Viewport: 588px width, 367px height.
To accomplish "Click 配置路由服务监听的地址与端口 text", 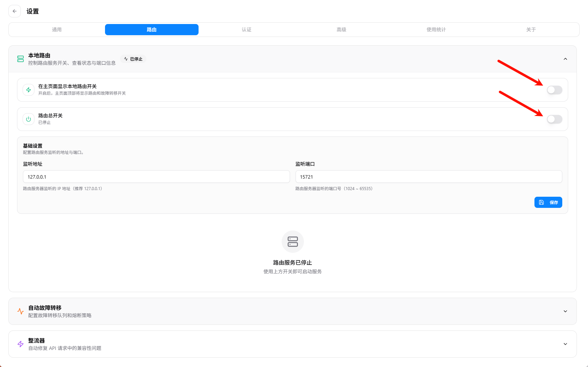I will (53, 153).
